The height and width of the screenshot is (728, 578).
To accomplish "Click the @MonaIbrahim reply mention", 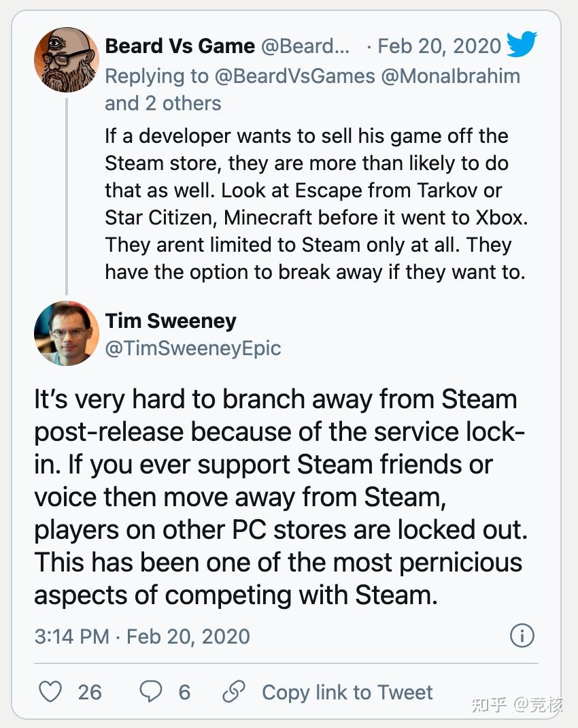I will (x=450, y=76).
